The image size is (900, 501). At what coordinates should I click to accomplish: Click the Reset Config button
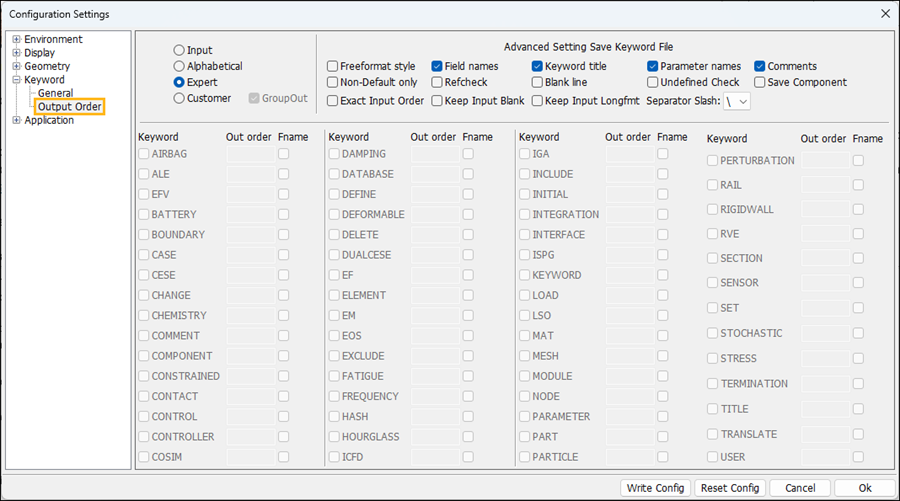click(x=730, y=488)
